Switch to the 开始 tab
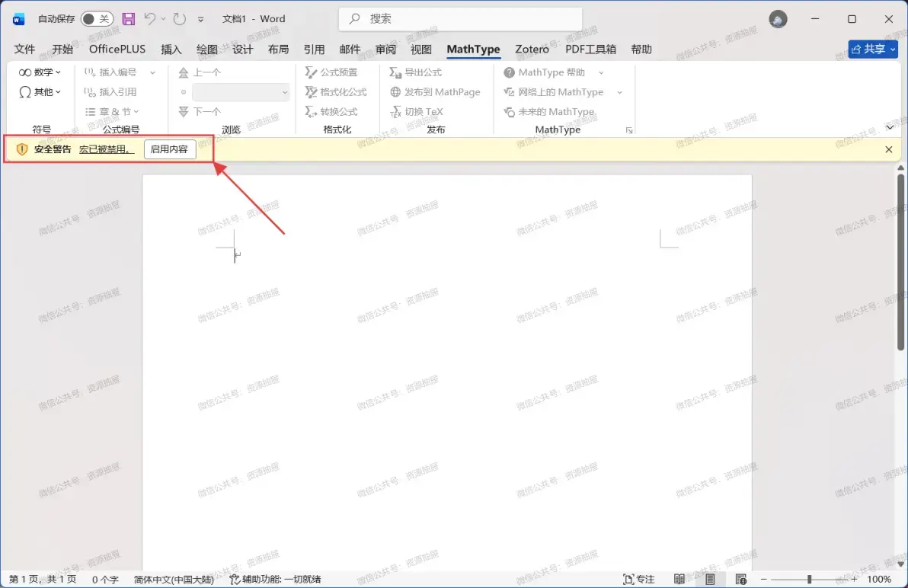 (62, 50)
